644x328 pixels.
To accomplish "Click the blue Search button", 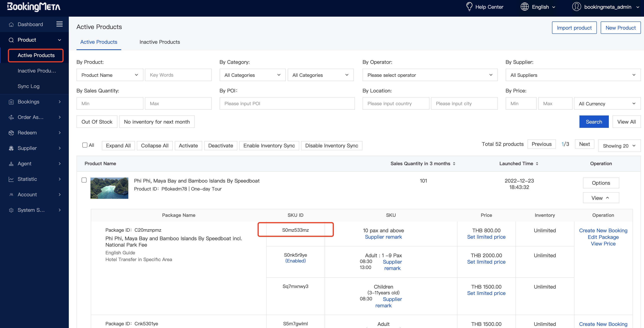I will coord(594,122).
